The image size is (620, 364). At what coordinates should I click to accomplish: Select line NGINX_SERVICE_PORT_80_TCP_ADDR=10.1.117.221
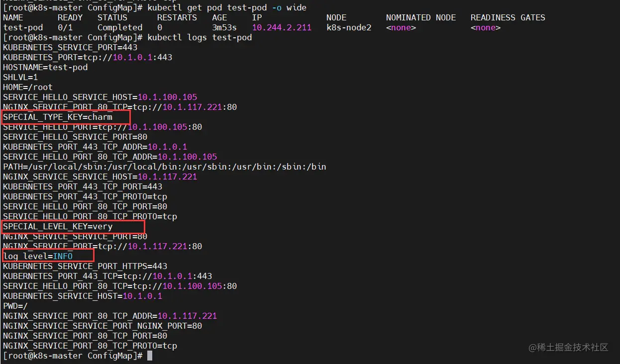110,316
